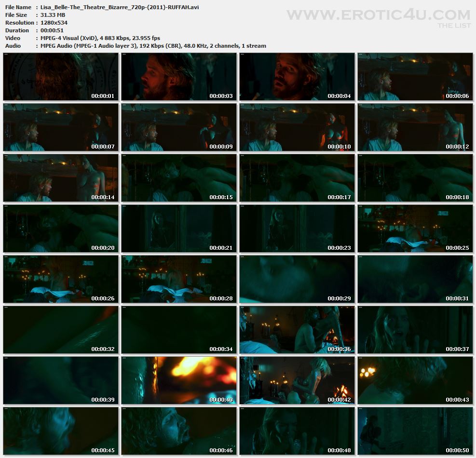Click the dark frame at 00:00:34
This screenshot has width=476, height=458.
tap(179, 330)
